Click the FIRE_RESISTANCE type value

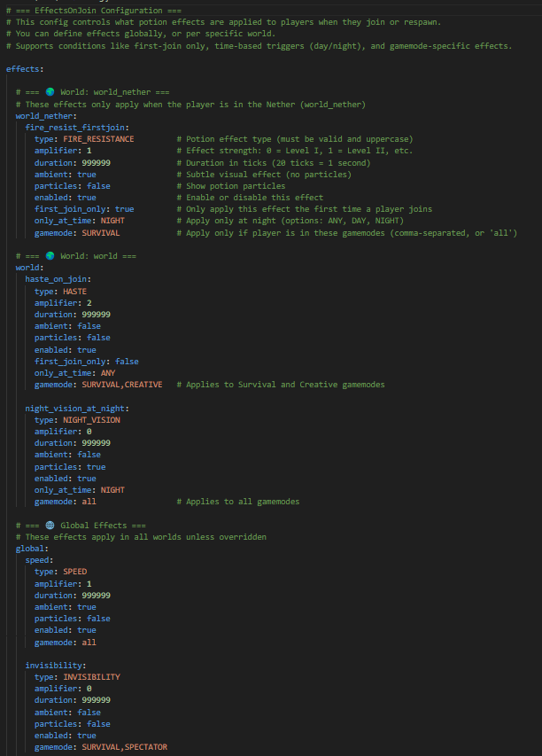tap(98, 139)
